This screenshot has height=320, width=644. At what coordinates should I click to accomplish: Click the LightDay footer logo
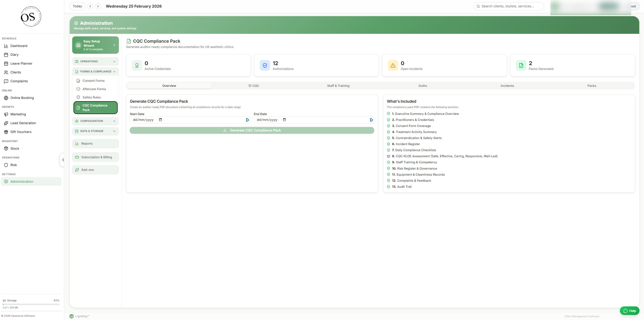[71, 316]
